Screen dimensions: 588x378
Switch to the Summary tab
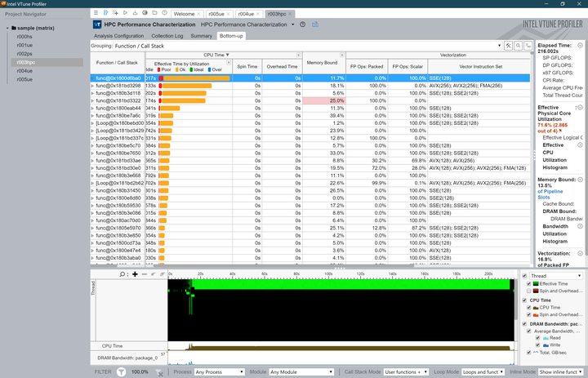[202, 36]
